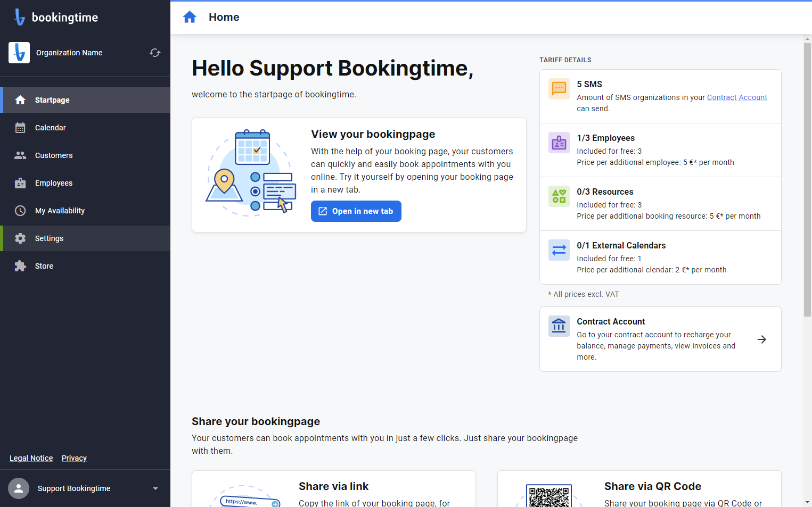Click the All prices excl. VAT note

[584, 294]
